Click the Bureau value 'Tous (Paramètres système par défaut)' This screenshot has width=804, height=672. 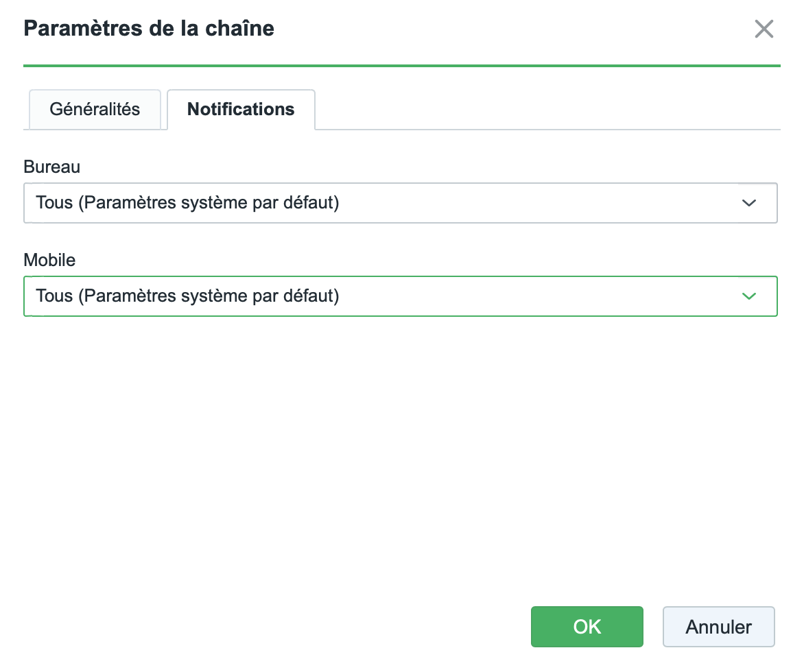188,203
